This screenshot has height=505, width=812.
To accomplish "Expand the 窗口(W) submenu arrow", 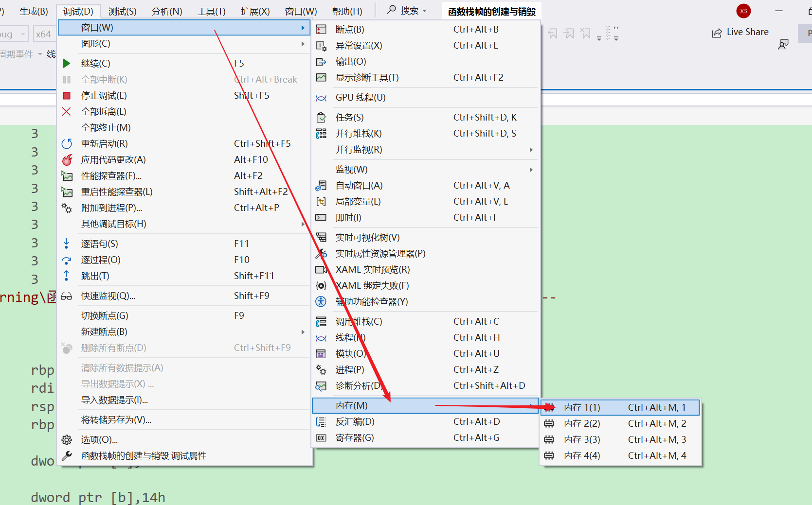I will pyautogui.click(x=303, y=28).
